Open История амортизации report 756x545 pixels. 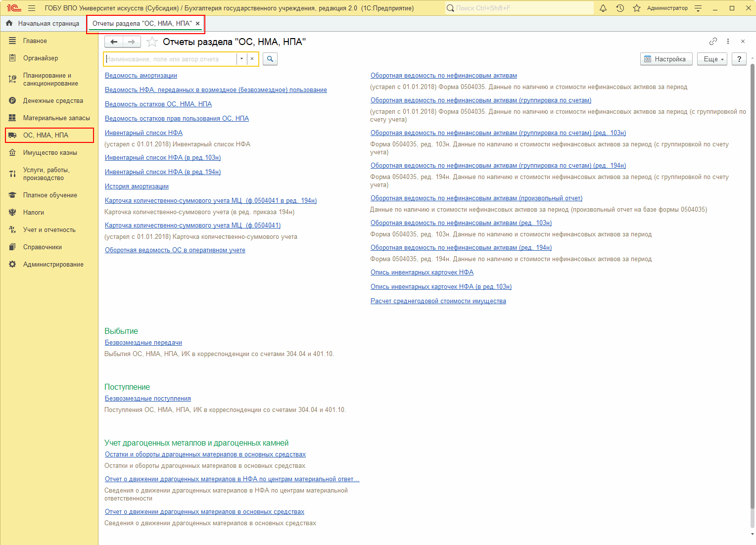(137, 186)
